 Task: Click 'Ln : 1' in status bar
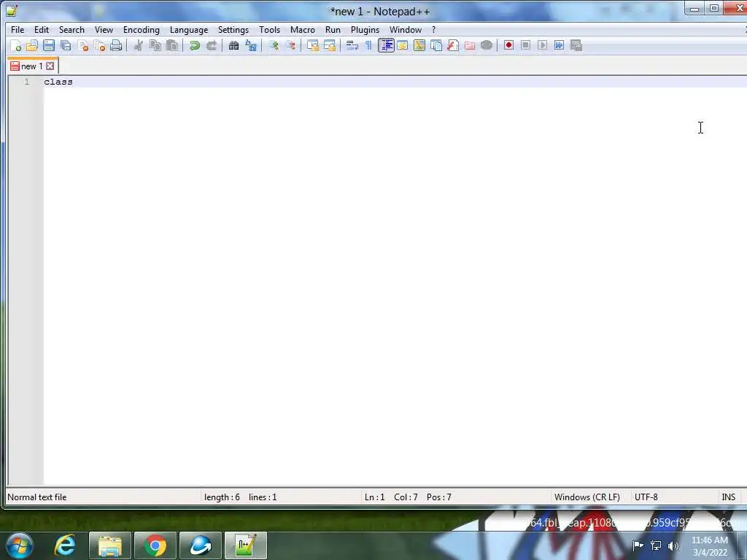coord(374,497)
